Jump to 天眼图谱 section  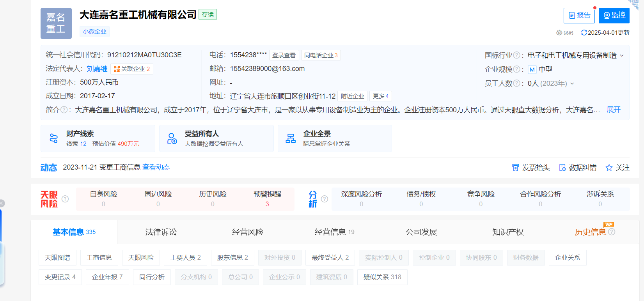tap(57, 257)
